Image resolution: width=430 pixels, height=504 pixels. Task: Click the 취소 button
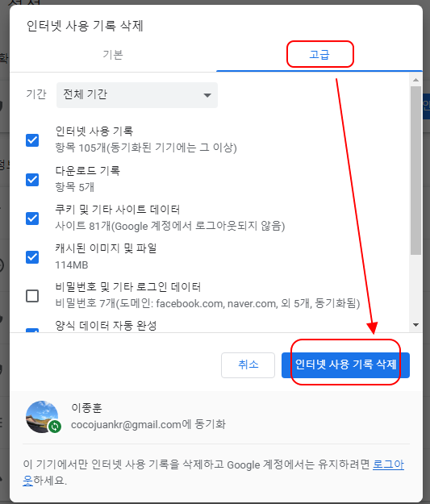tap(248, 365)
